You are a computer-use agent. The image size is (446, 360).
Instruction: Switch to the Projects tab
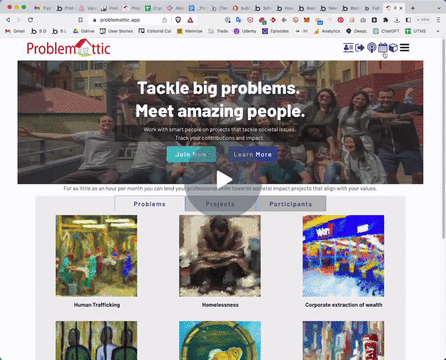[220, 204]
